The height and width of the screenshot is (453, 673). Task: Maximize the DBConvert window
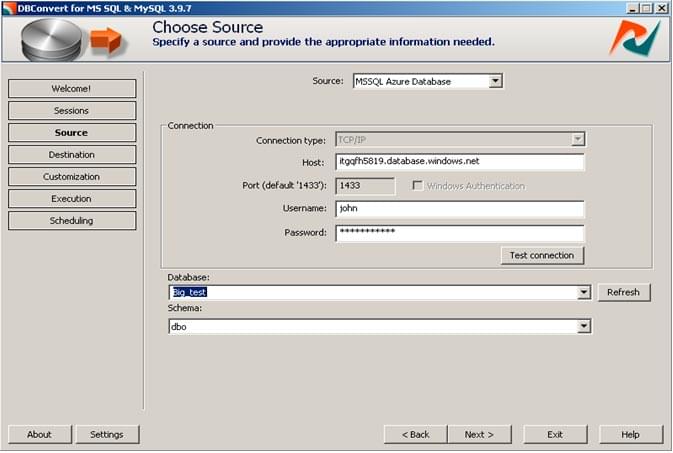[647, 8]
